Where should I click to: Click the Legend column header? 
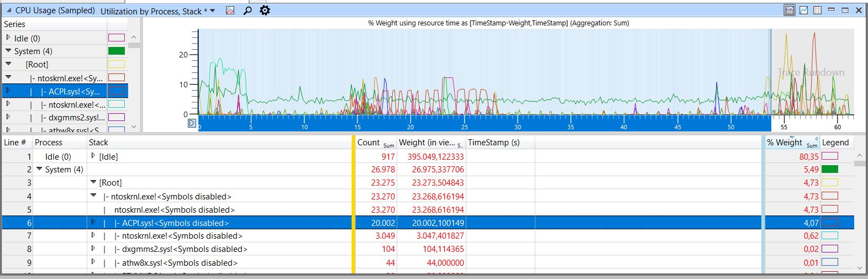(835, 142)
